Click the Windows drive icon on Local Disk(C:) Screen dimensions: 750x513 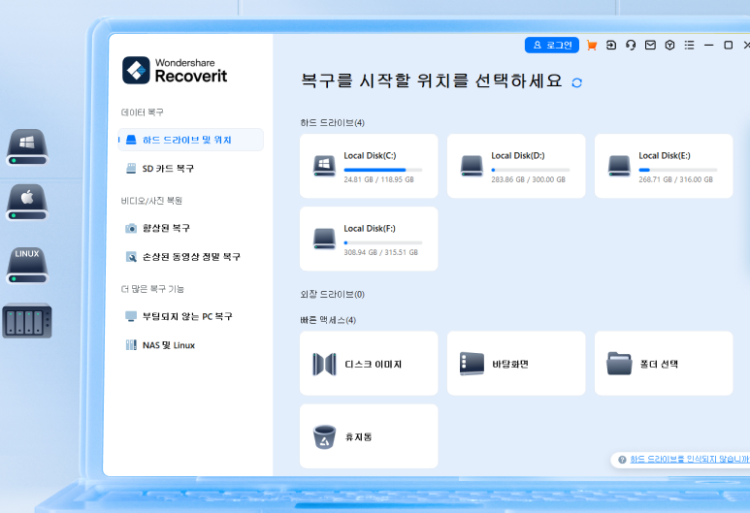pos(324,166)
